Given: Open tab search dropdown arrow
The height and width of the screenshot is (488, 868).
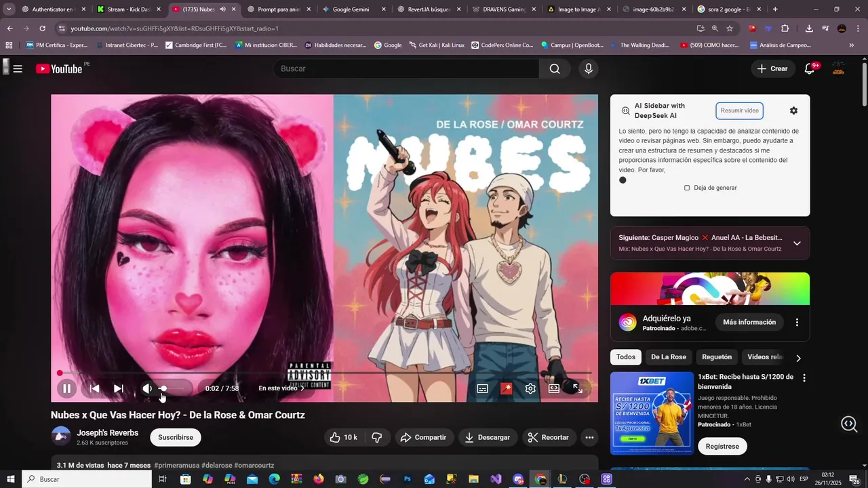Looking at the screenshot, I should pos(9,9).
